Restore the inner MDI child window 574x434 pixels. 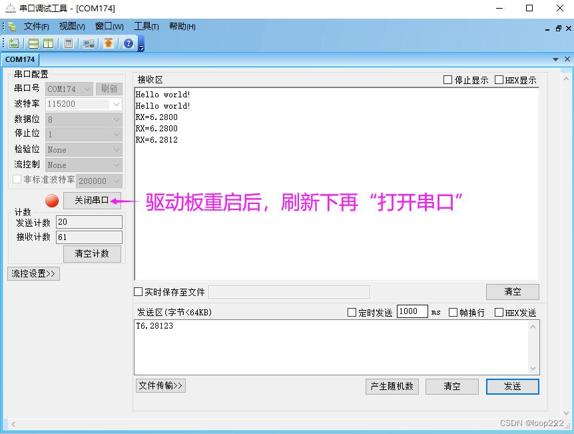(558, 29)
